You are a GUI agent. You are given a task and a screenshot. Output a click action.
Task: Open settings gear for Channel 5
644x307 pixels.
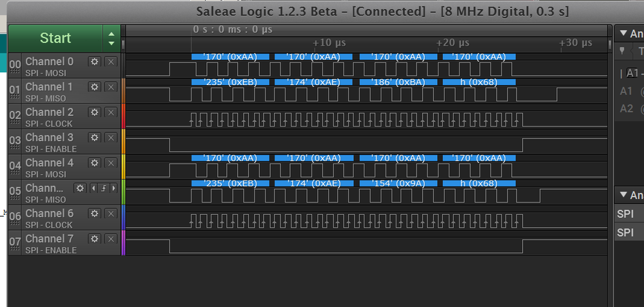pos(80,188)
